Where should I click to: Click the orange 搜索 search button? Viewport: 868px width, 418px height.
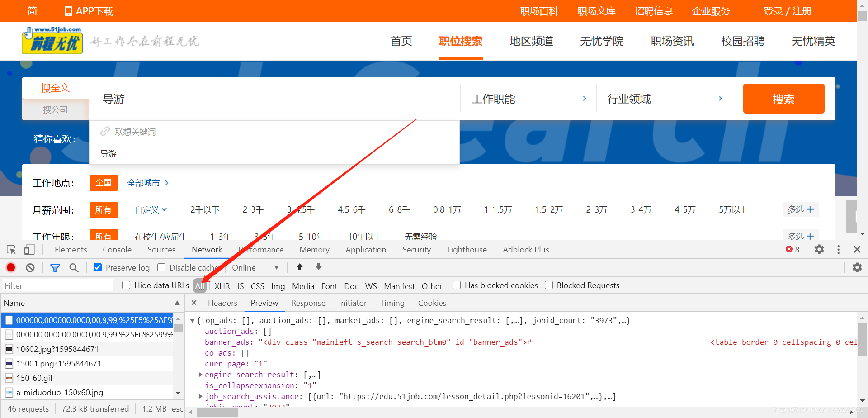(783, 99)
